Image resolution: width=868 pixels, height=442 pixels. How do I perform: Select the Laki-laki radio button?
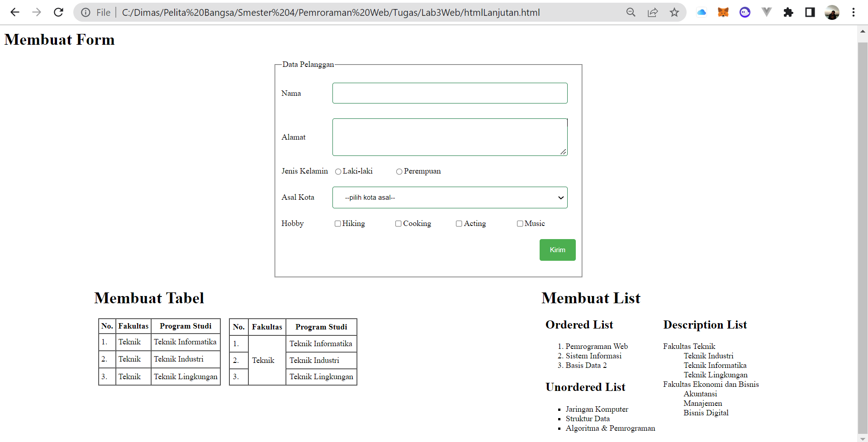pos(338,172)
